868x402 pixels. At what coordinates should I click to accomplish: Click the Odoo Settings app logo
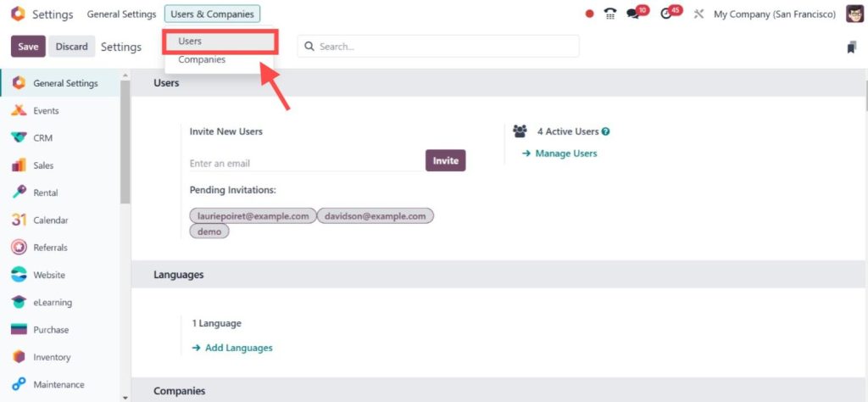(x=18, y=14)
